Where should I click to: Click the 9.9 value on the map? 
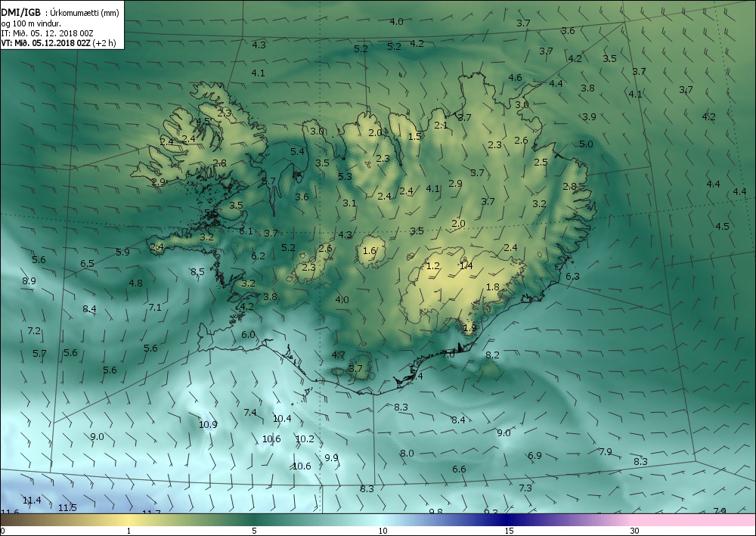tap(331, 458)
